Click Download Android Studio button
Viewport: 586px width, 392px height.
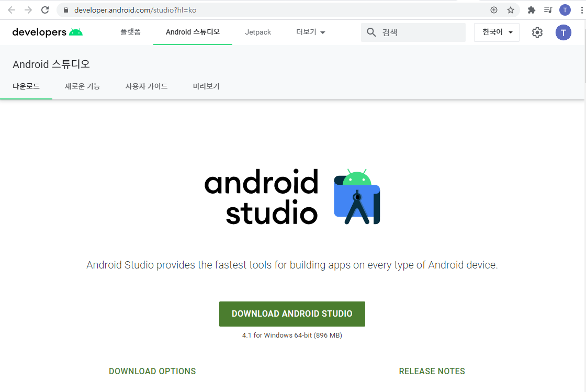click(x=292, y=314)
